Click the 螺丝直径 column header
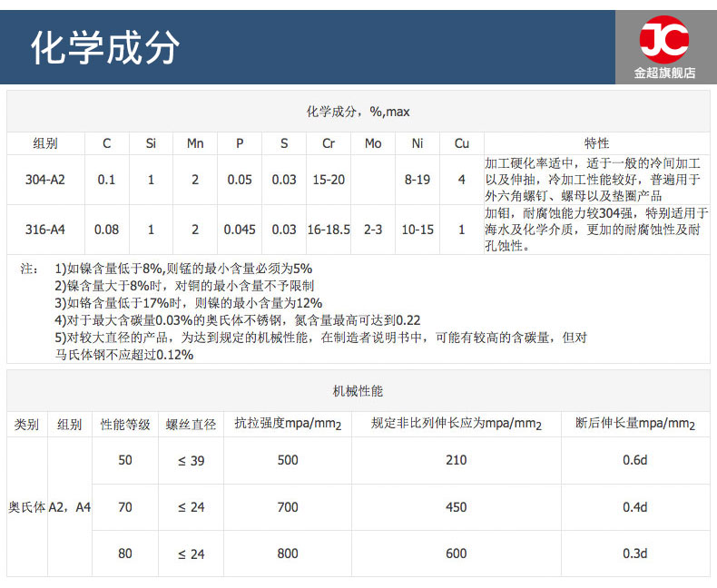Image resolution: width=717 pixels, height=588 pixels. 191,425
